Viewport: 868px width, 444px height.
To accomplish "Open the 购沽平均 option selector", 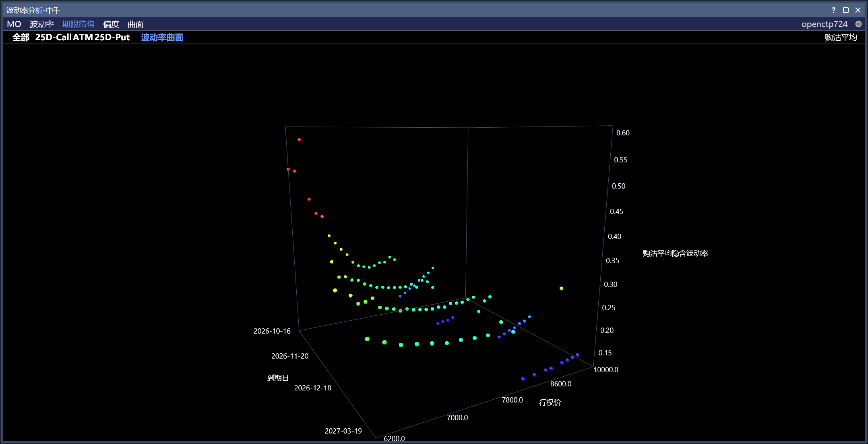I will (x=841, y=37).
